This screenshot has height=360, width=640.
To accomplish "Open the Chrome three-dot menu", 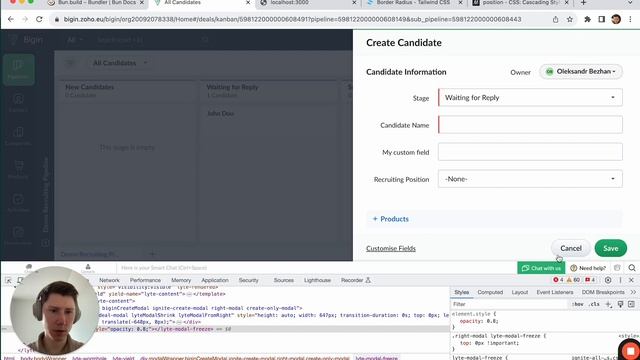I will coord(631,19).
